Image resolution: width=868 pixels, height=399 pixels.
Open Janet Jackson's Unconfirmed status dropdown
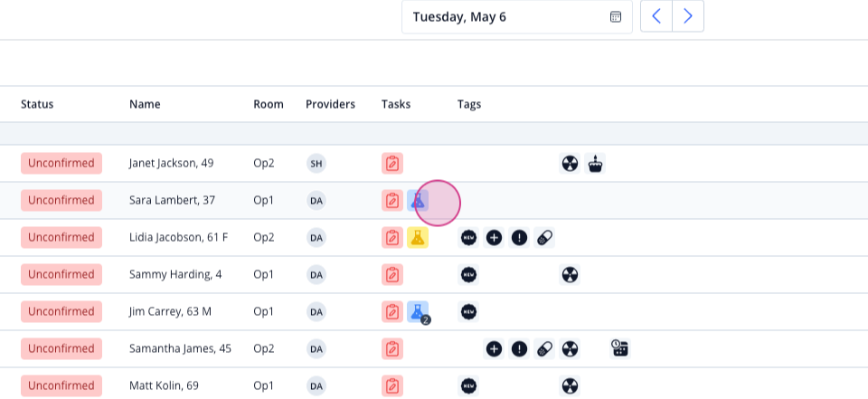[x=61, y=164]
